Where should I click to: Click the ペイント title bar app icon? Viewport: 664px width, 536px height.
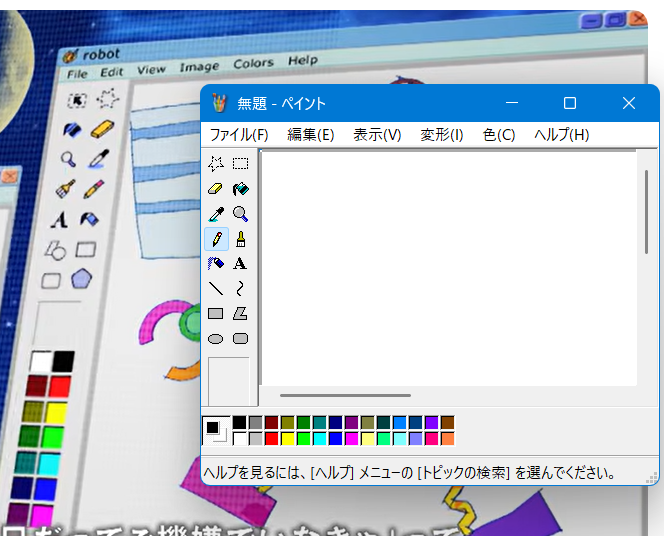[x=219, y=103]
